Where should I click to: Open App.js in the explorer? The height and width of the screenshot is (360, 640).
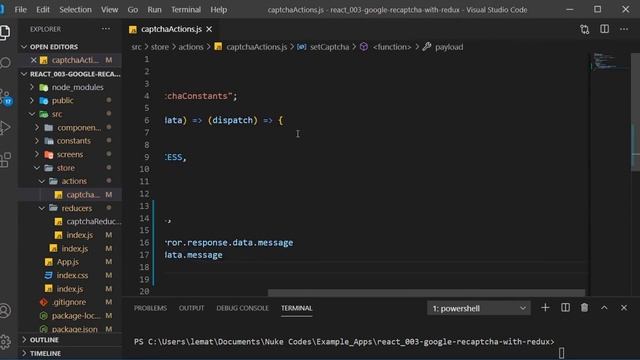(x=69, y=262)
